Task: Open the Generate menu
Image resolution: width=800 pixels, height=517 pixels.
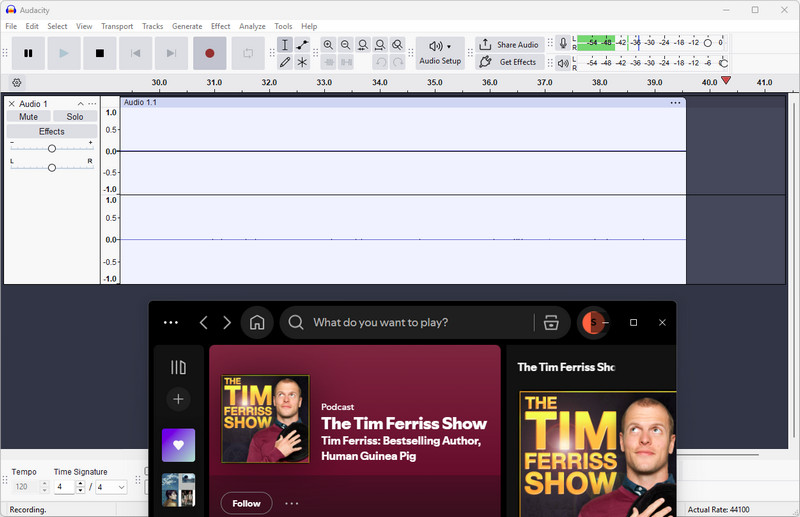Action: click(186, 26)
